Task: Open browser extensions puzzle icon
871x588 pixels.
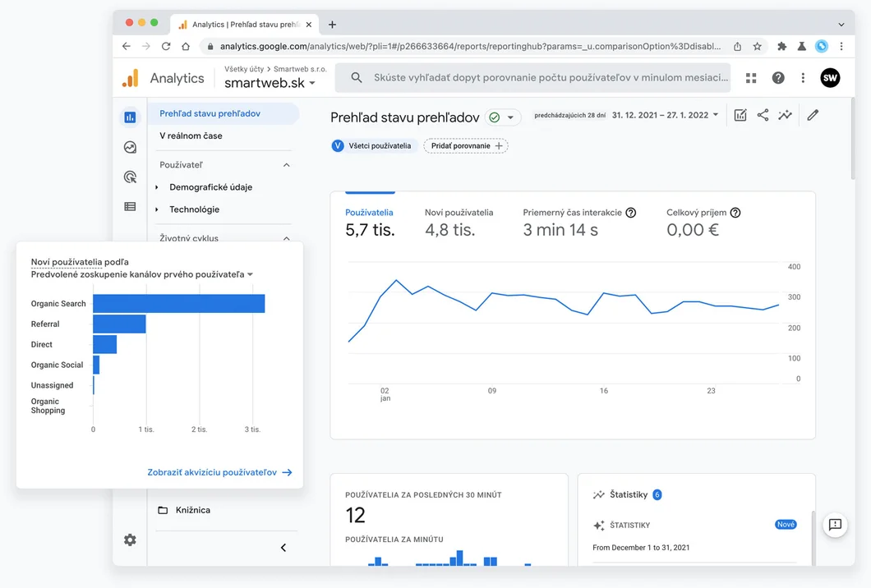Action: 781,46
